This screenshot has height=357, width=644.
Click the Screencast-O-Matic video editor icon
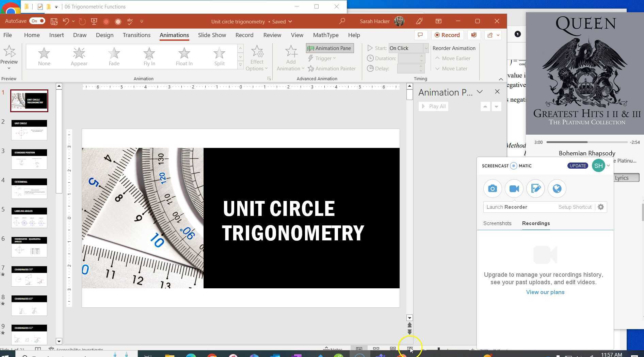[x=535, y=188]
